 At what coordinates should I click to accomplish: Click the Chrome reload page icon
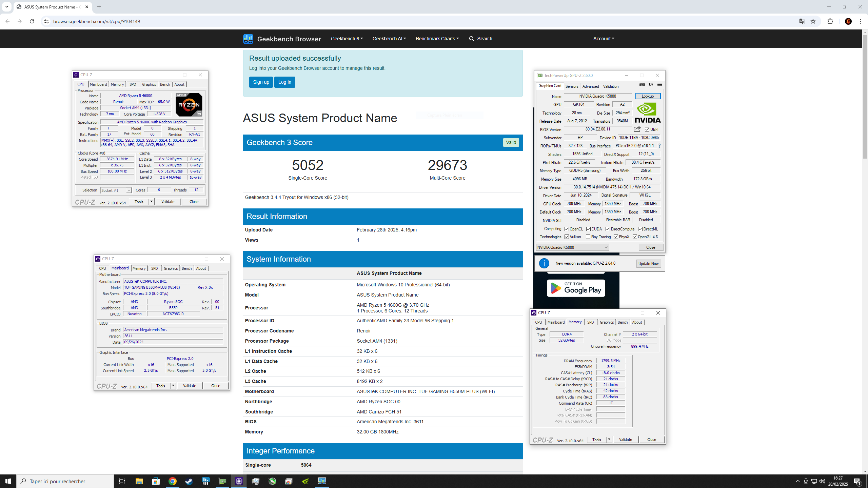pos(32,21)
